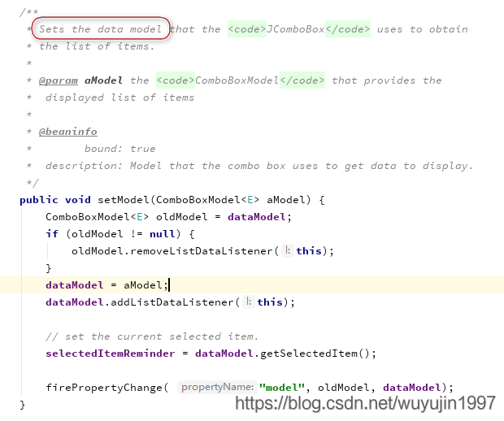Click dataModel argument in firePropertyChange
Viewport: 504px width, 421px height.
point(412,388)
